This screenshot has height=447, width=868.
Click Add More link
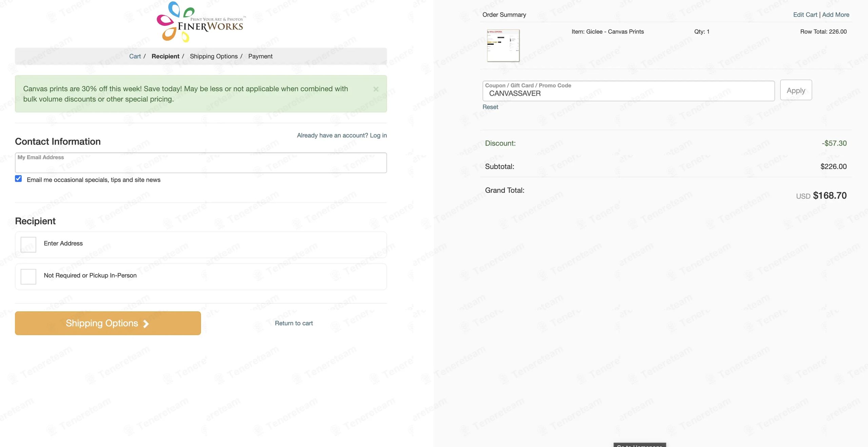coord(835,15)
